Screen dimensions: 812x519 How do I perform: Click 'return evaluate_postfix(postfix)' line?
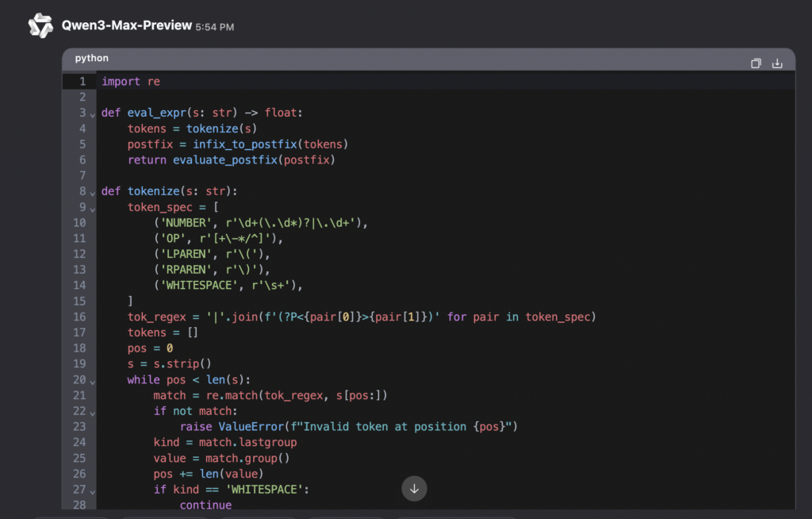click(x=232, y=160)
